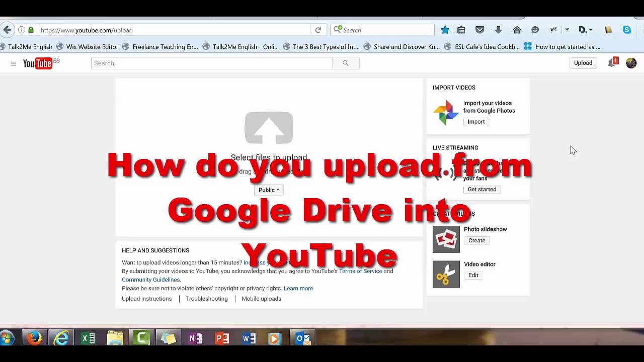Open the bookmarks list clipboard icon

click(461, 30)
